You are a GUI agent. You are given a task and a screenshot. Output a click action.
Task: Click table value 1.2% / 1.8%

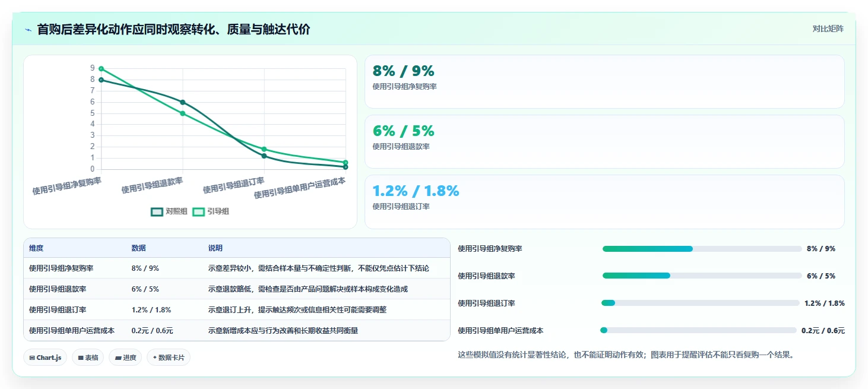click(151, 310)
